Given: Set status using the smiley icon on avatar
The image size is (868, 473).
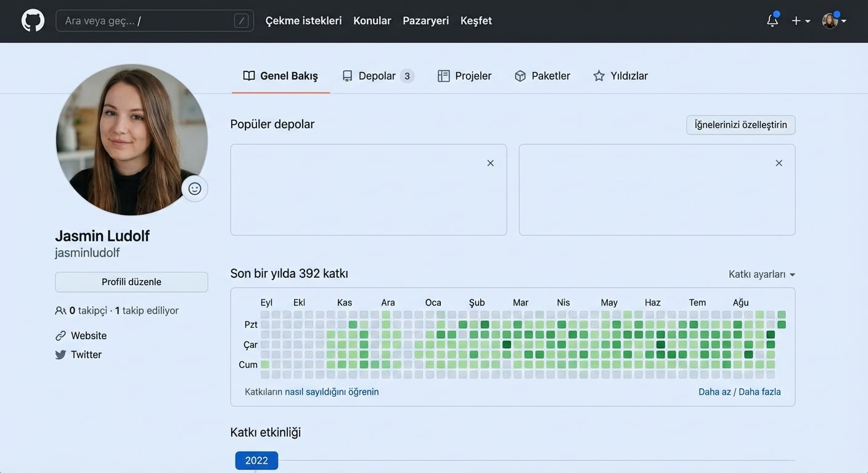Looking at the screenshot, I should click(x=195, y=188).
